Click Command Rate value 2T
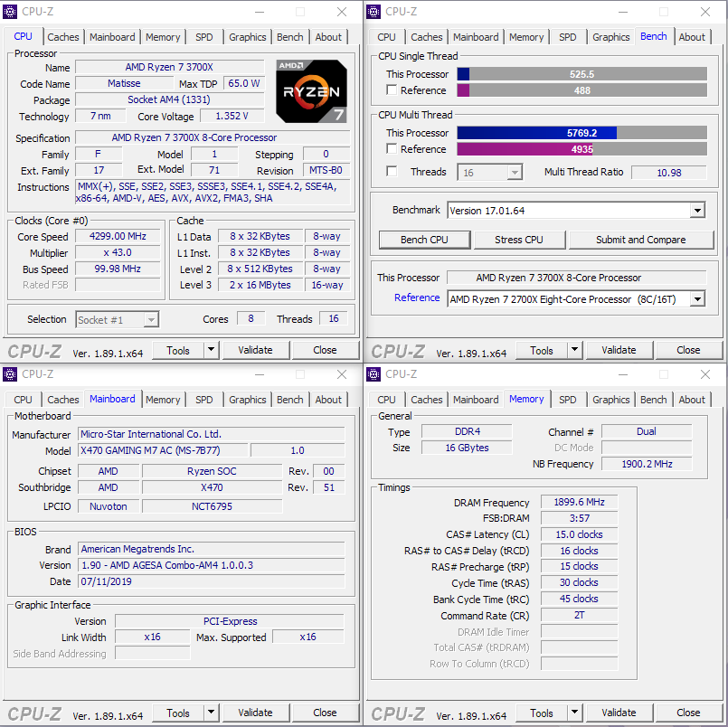The height and width of the screenshot is (727, 728). click(x=580, y=615)
